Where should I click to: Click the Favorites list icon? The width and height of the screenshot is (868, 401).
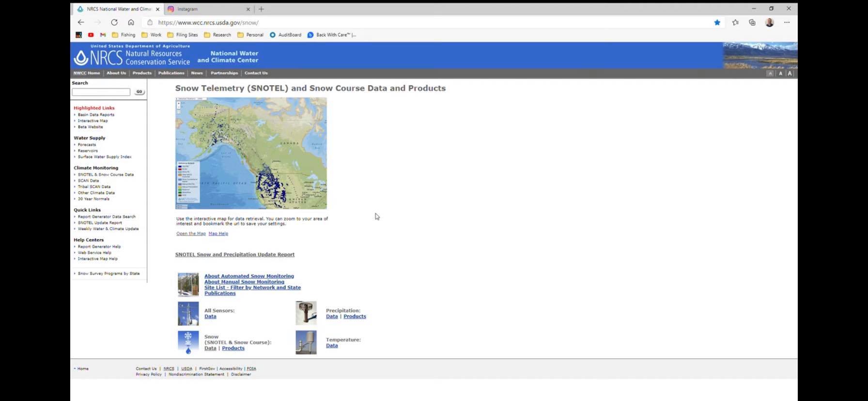[x=735, y=22]
